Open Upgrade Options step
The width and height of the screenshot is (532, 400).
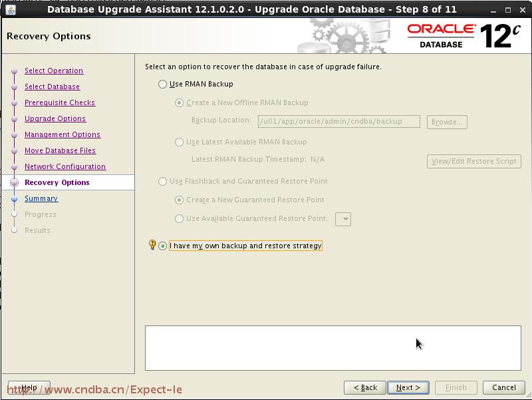[55, 118]
